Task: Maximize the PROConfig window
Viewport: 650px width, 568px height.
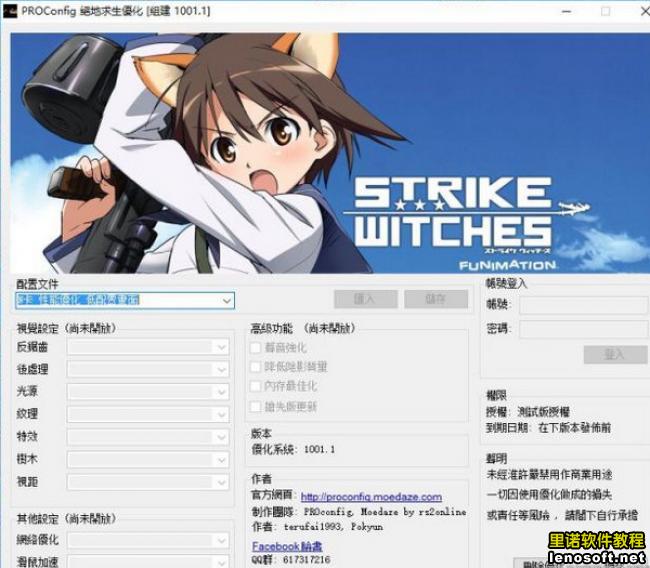Action: tap(606, 11)
